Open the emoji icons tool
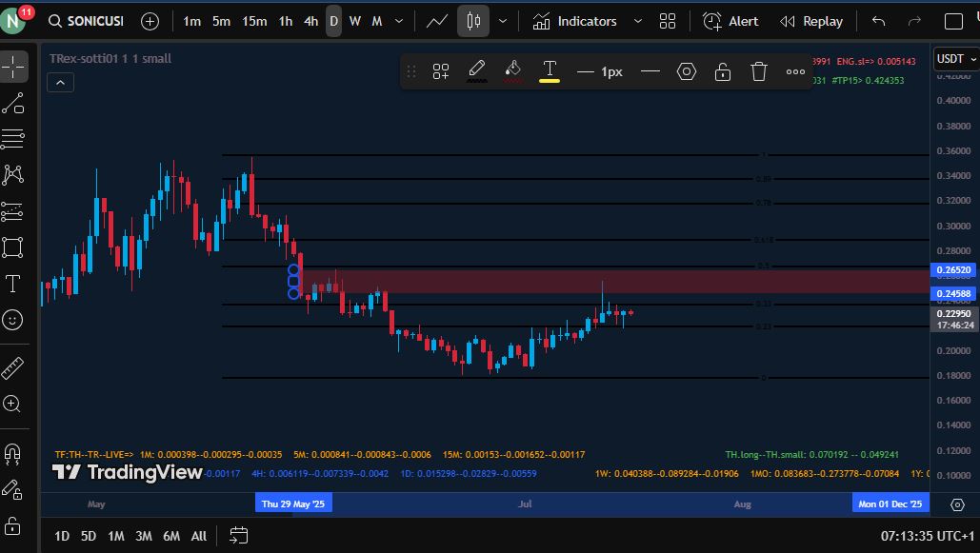980x553 pixels. (13, 320)
